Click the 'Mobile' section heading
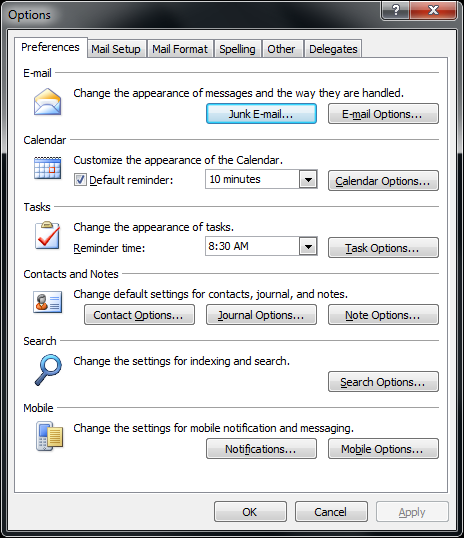 38,408
